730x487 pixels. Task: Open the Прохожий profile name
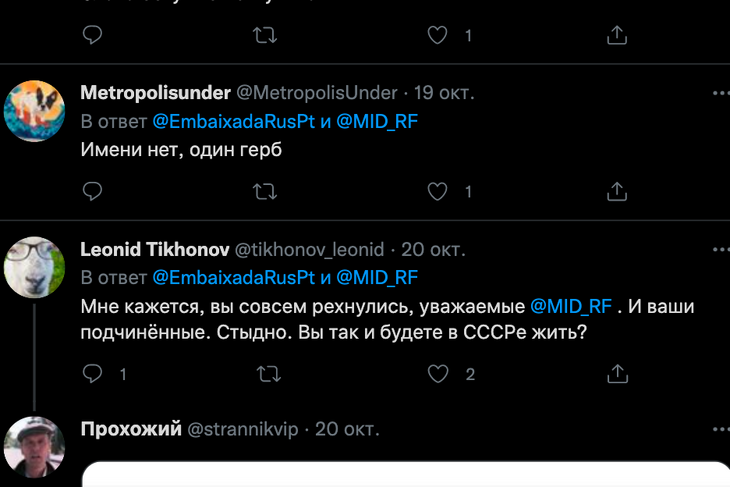130,429
